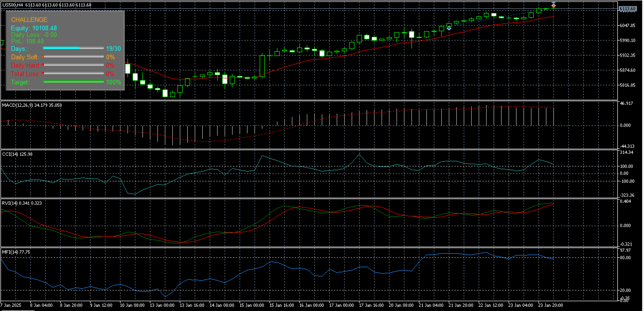Click the red sell arrow marker on chart
The height and width of the screenshot is (311, 644).
point(553,6)
